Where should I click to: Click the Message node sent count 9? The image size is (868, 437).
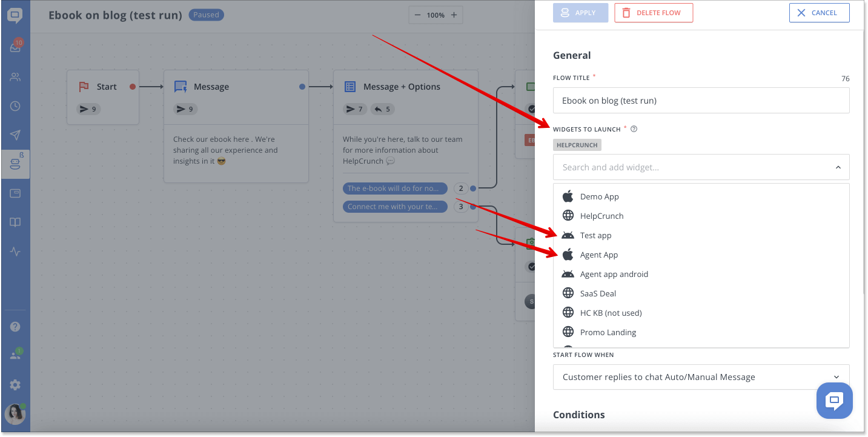pyautogui.click(x=185, y=109)
